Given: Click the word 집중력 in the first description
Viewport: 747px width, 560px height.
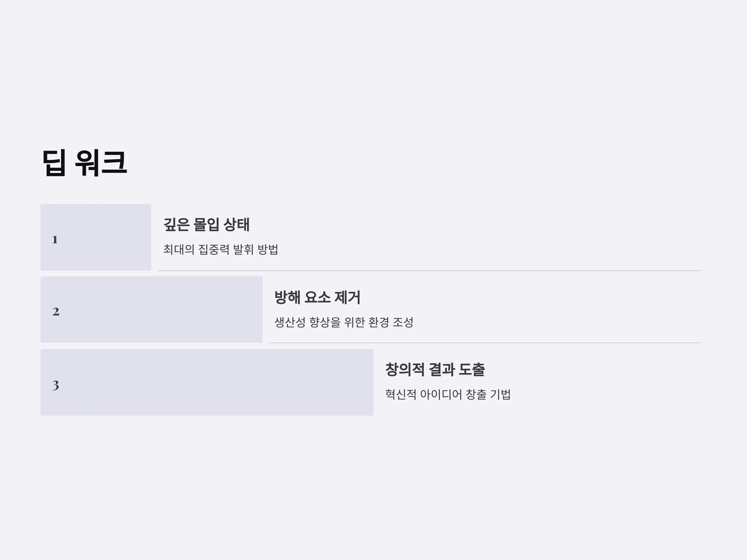Looking at the screenshot, I should pos(214,250).
